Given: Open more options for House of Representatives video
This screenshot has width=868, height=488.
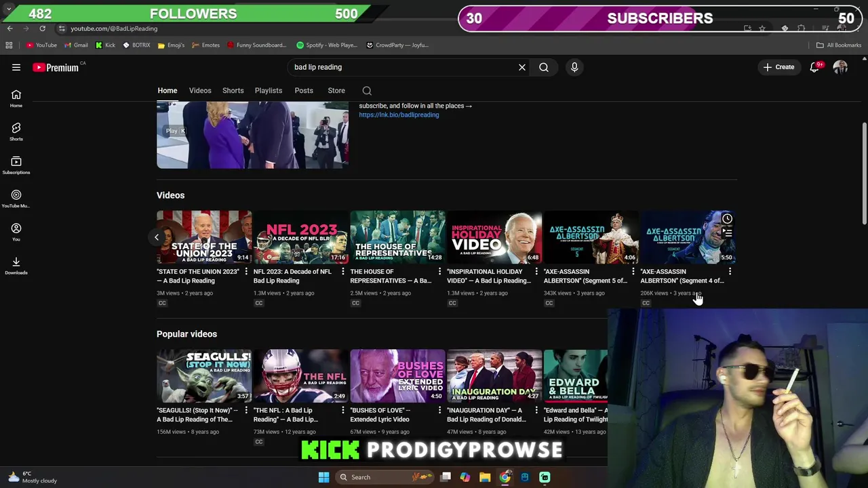Looking at the screenshot, I should coord(439,272).
